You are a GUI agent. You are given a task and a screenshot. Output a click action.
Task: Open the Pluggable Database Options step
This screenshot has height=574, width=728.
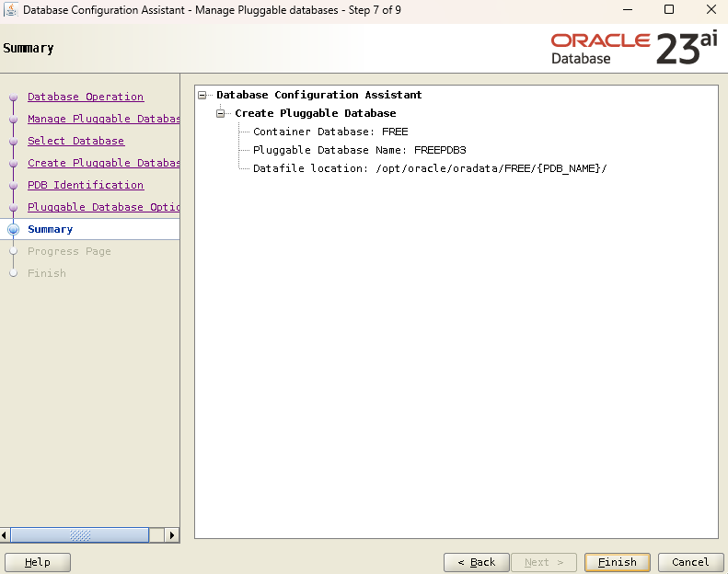click(x=103, y=207)
